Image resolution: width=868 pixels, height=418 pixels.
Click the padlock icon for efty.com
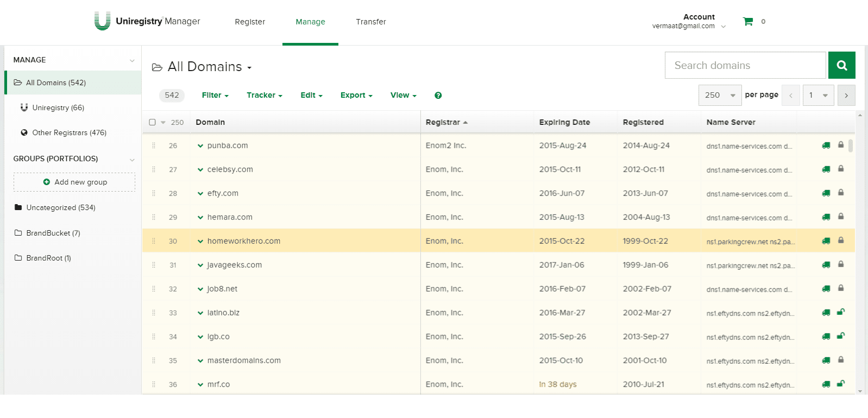[x=841, y=193]
